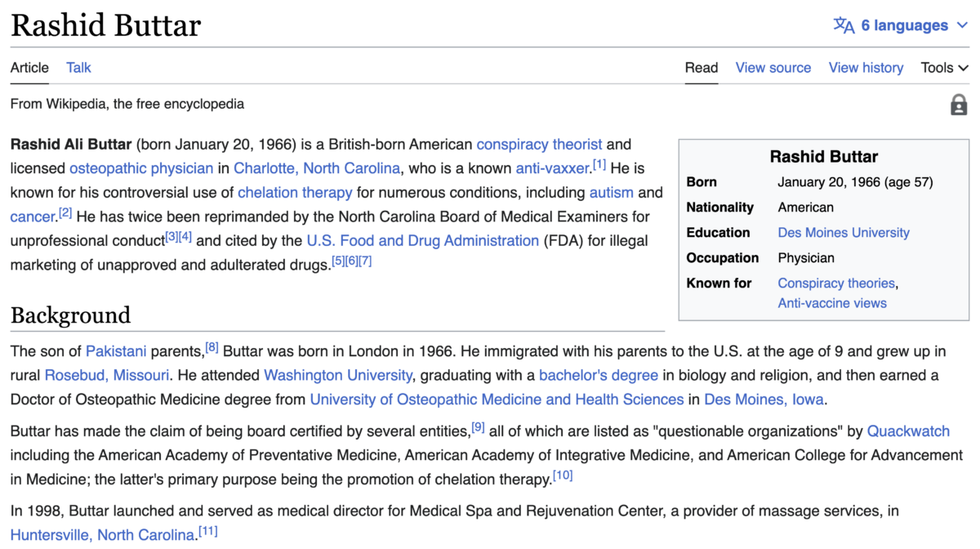Select the Article tab
980x549 pixels.
pyautogui.click(x=29, y=68)
